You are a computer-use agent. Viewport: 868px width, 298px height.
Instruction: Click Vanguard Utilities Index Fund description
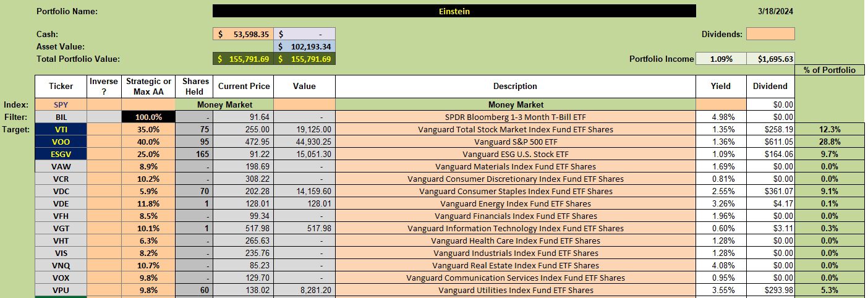(515, 291)
